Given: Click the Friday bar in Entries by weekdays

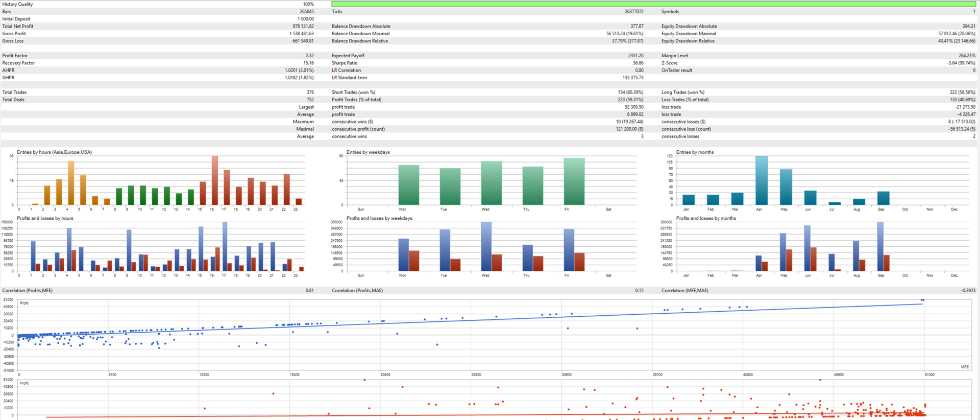Looking at the screenshot, I should point(574,181).
